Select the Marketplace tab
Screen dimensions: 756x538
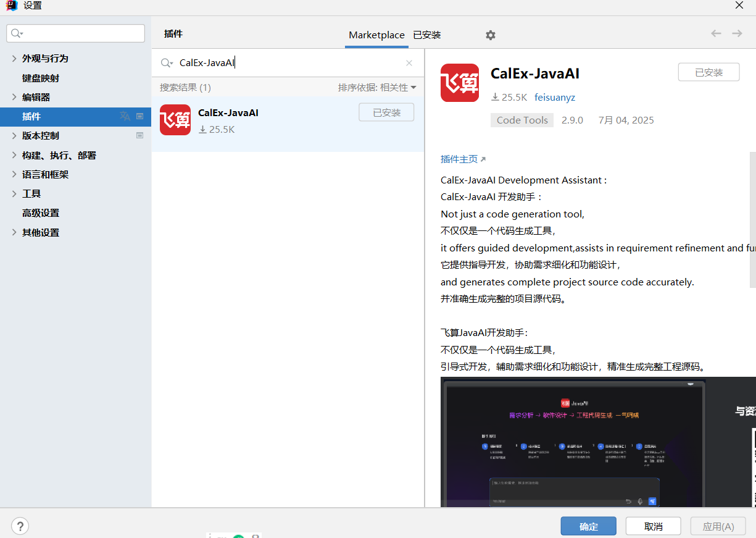point(376,35)
